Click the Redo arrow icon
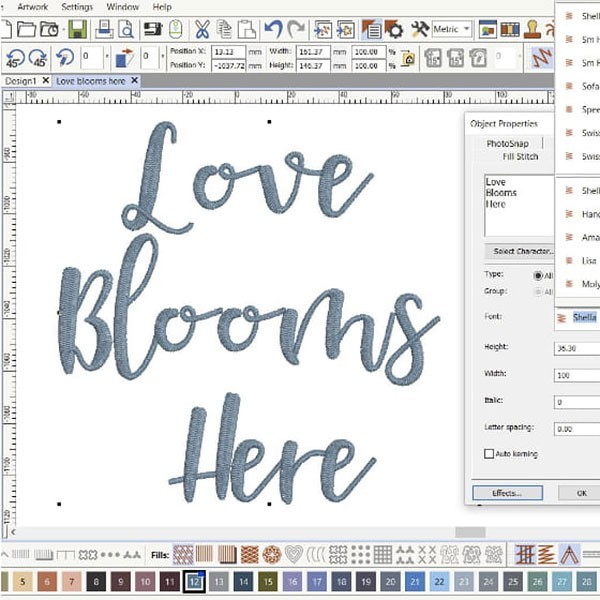 (x=296, y=29)
